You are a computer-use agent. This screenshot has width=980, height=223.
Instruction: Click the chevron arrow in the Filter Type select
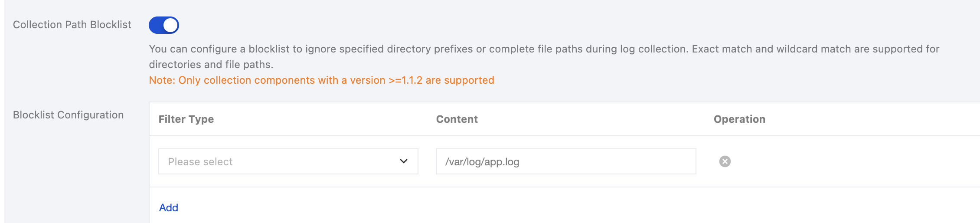click(x=404, y=161)
